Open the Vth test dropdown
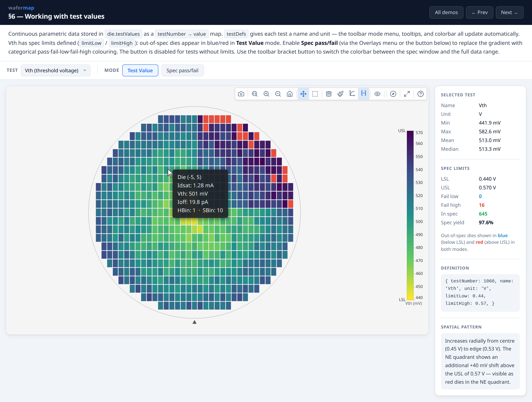Screen dimensions: 532x402 55,70
